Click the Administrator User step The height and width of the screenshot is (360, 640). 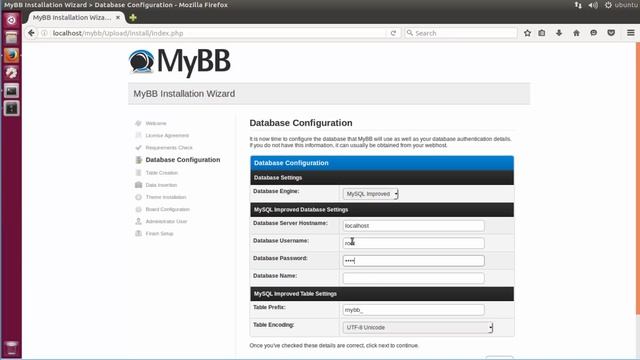point(166,221)
